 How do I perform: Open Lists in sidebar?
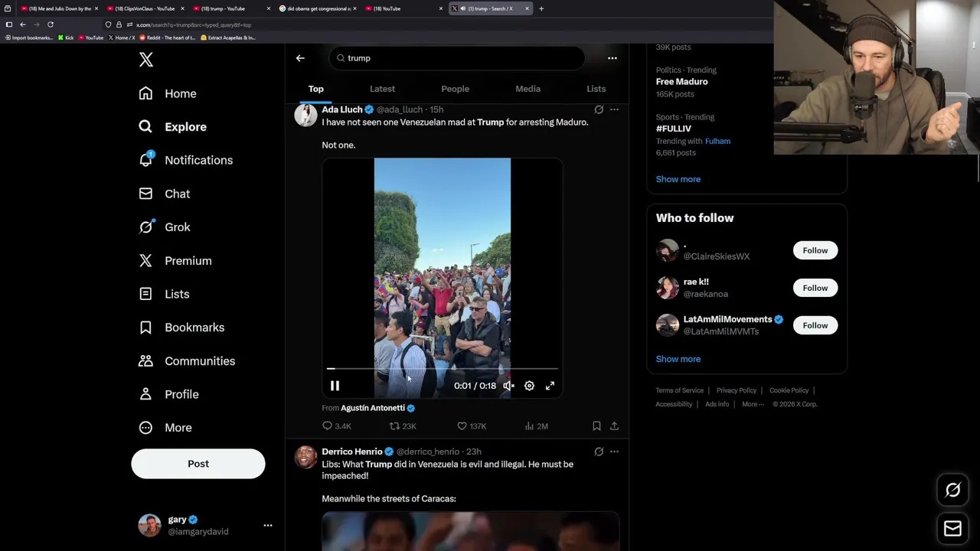point(164,294)
